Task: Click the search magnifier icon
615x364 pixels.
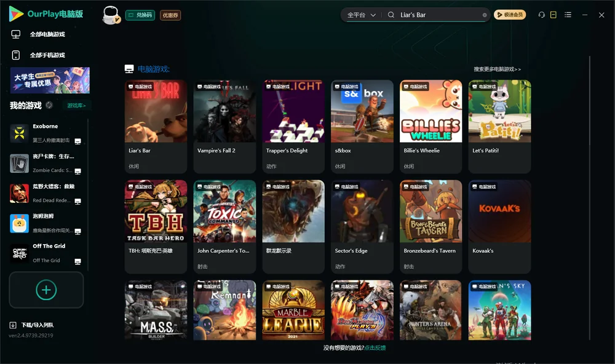Action: click(x=391, y=15)
